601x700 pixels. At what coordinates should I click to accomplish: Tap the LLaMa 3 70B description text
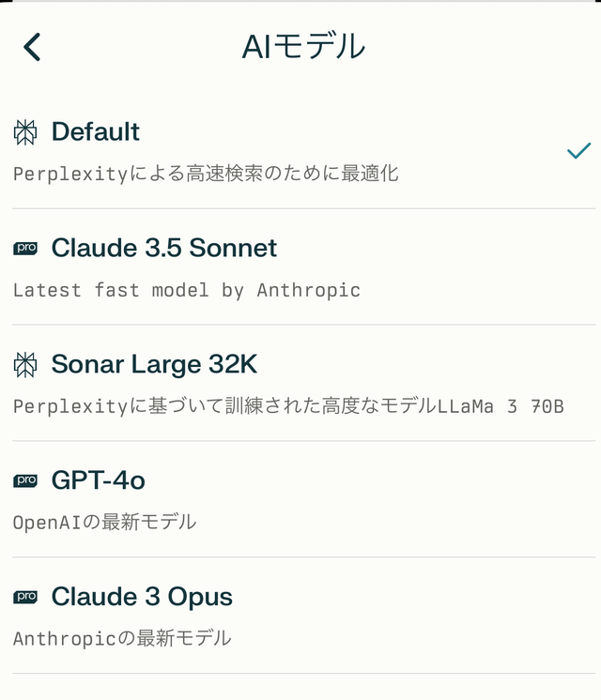pos(288,406)
